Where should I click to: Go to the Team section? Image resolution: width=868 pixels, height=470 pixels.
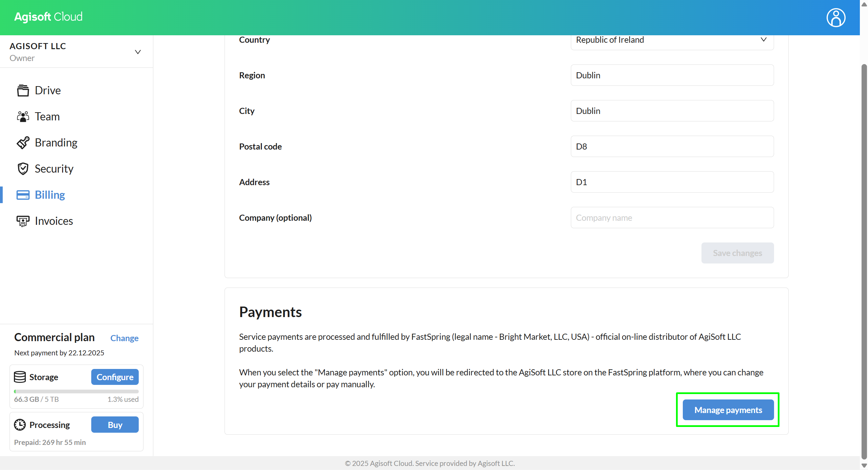point(47,117)
